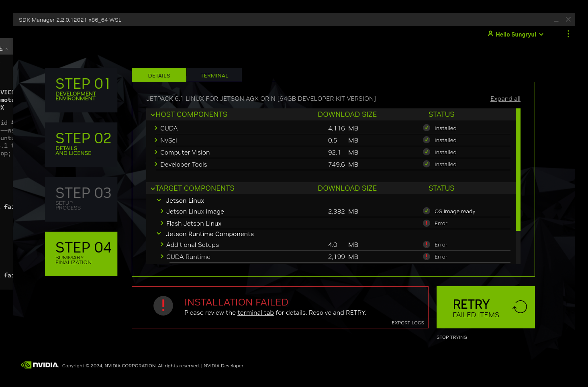This screenshot has height=387, width=588.
Task: Collapse the Jetson Runtime Components group
Action: 159,234
